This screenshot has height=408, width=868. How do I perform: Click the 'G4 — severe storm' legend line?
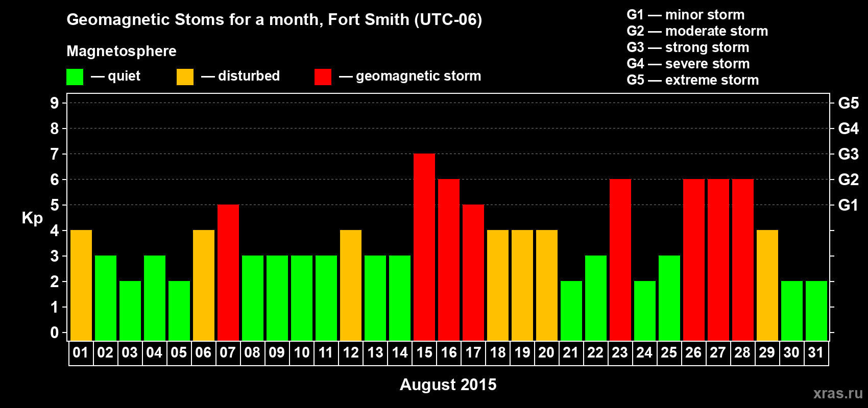click(688, 64)
